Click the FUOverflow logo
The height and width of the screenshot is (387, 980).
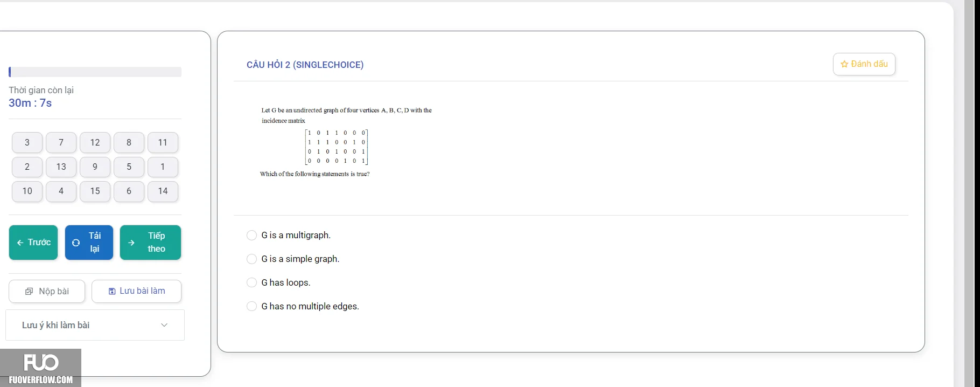[x=41, y=368]
